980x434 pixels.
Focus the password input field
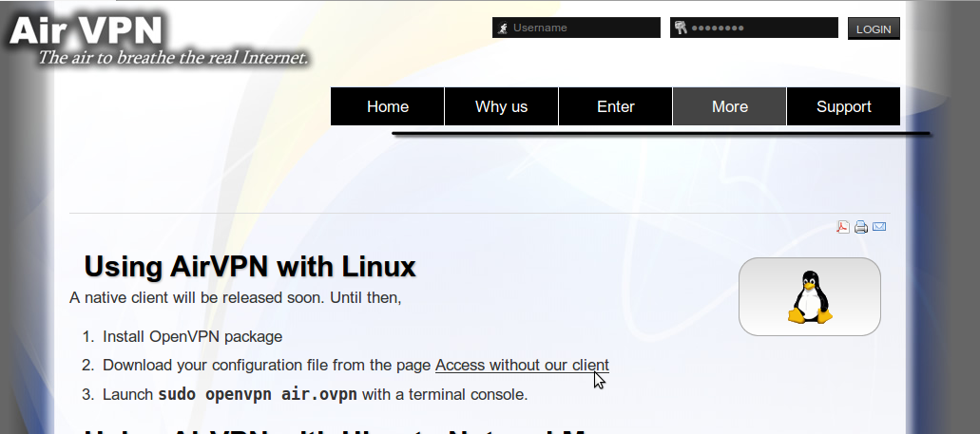coord(761,28)
